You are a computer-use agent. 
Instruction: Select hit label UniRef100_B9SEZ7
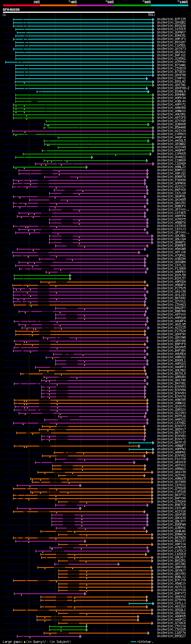(171, 636)
